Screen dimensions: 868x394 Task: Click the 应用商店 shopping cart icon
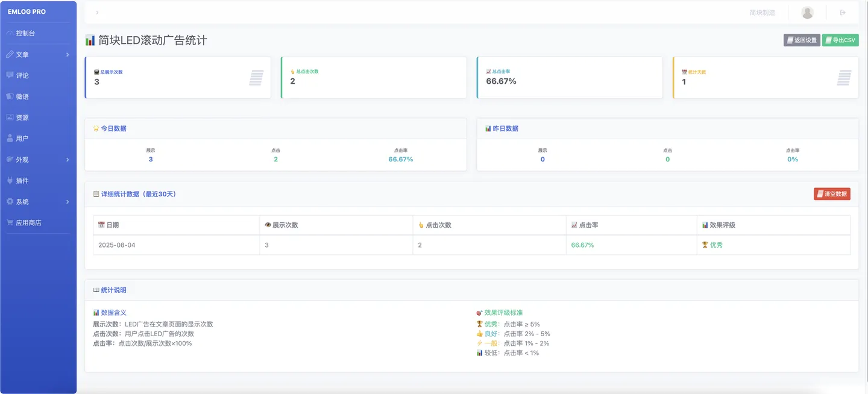[x=10, y=223]
